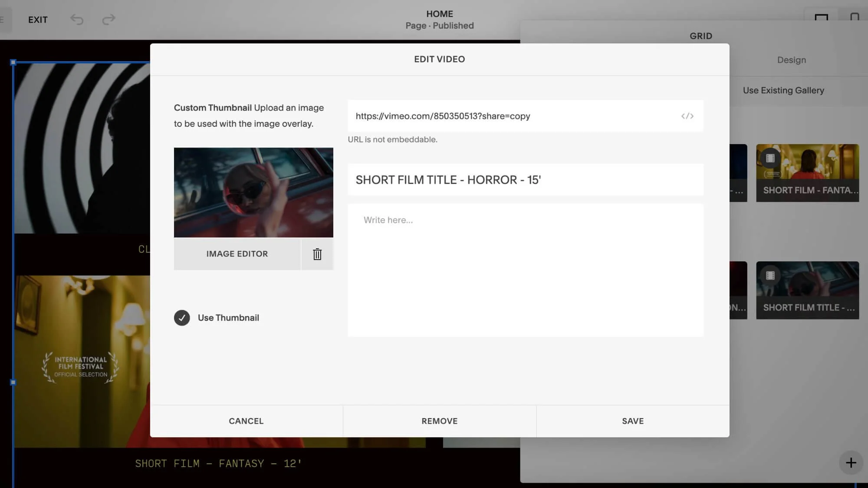Uncheck the Use Thumbnail checkbox
Image resolution: width=868 pixels, height=488 pixels.
pyautogui.click(x=182, y=318)
